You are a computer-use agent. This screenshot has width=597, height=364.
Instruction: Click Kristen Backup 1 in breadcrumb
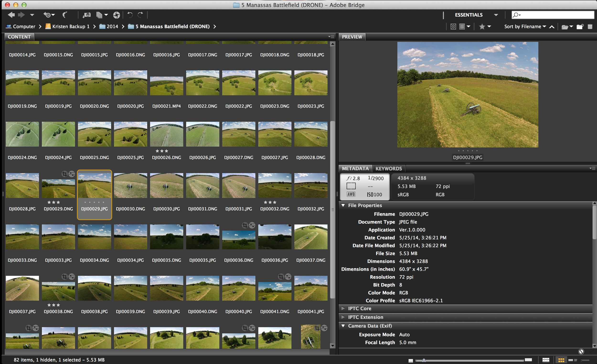click(68, 26)
